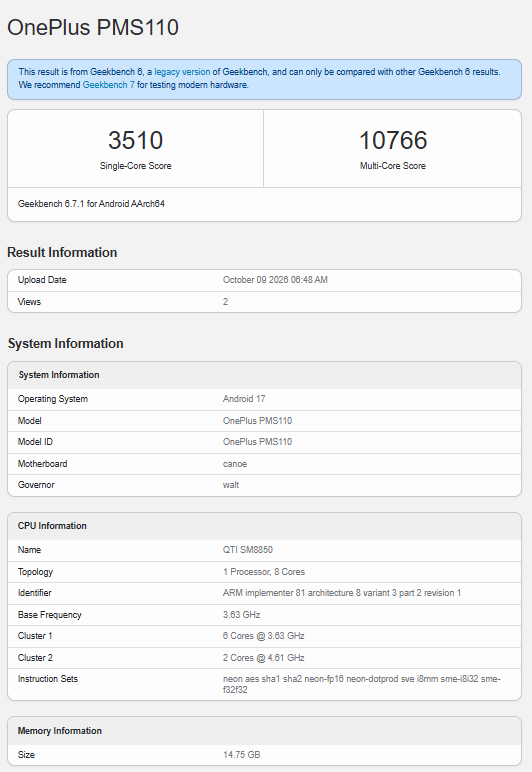The image size is (532, 772).
Task: Select the multi-core score 10766
Action: pos(393,140)
